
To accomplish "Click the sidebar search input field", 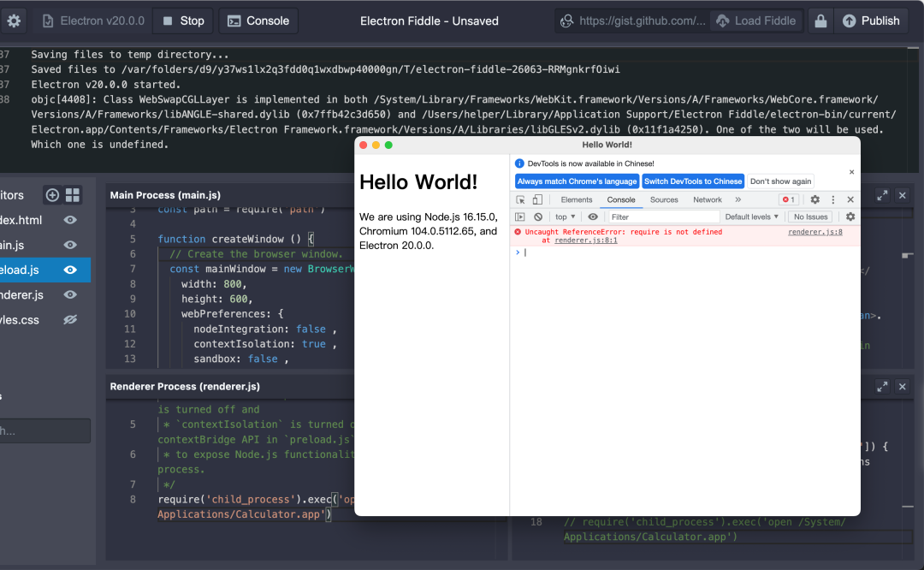I will click(x=44, y=430).
